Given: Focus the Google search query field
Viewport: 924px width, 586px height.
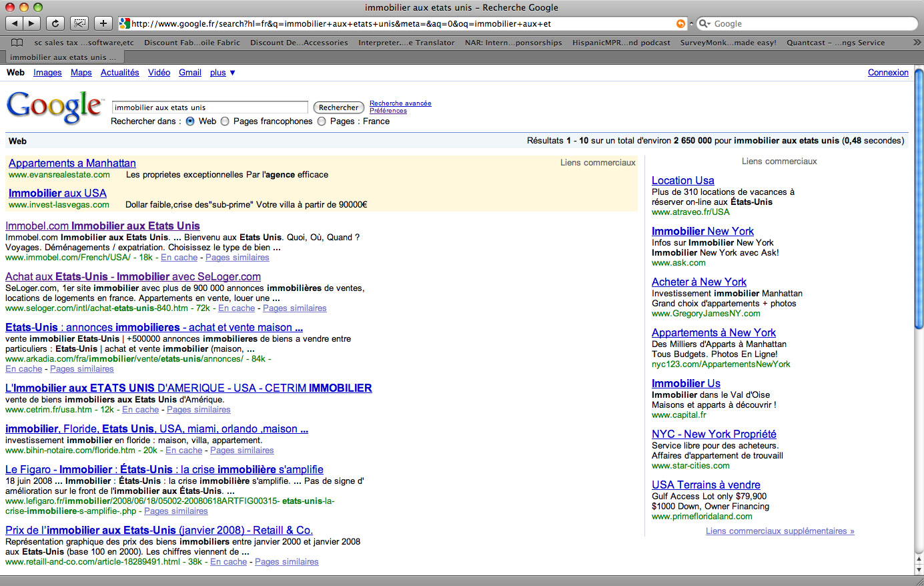Looking at the screenshot, I should (x=209, y=107).
